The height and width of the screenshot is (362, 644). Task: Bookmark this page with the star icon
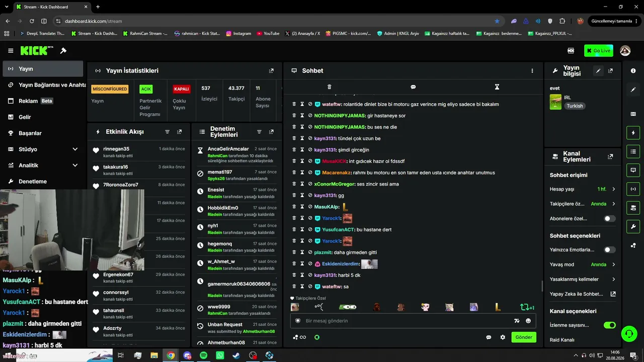pos(497,21)
